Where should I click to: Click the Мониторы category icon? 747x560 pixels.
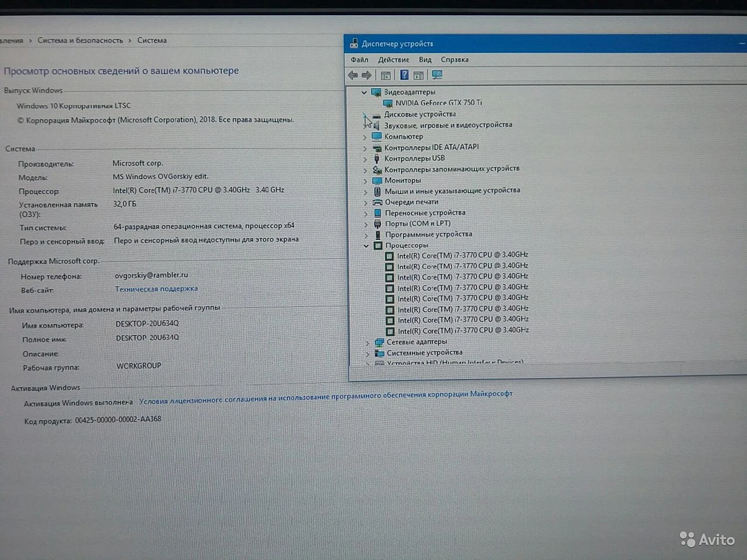(377, 180)
